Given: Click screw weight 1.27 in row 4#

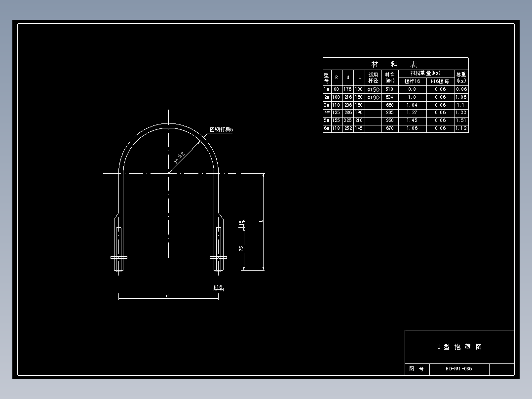Looking at the screenshot, I should coord(412,113).
